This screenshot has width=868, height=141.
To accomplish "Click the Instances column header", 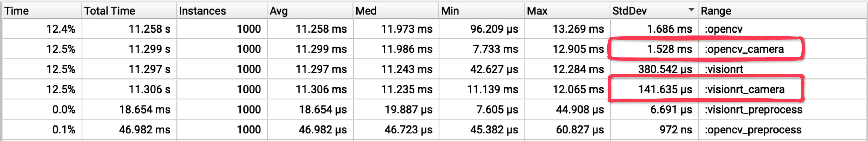I will point(202,11).
